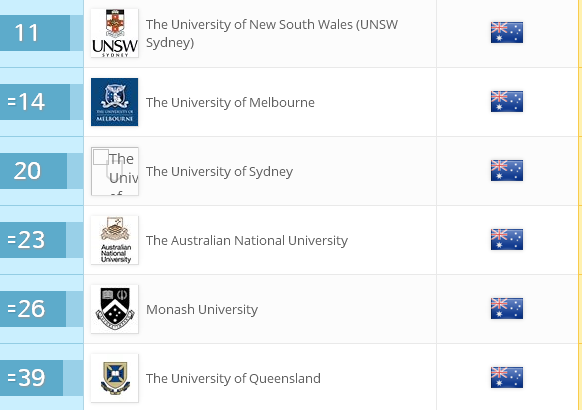Click the Australian flag in Queensland row
Screen dimensions: 582x410
(x=507, y=378)
